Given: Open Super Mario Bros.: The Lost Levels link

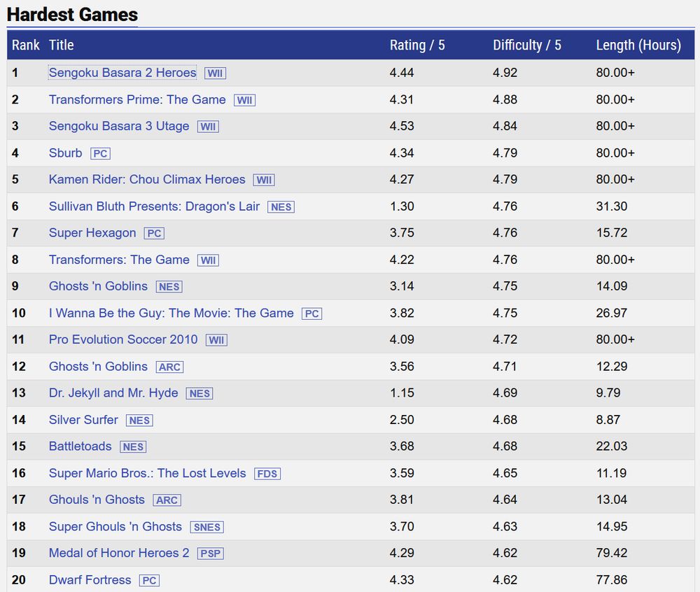Looking at the screenshot, I should tap(147, 473).
